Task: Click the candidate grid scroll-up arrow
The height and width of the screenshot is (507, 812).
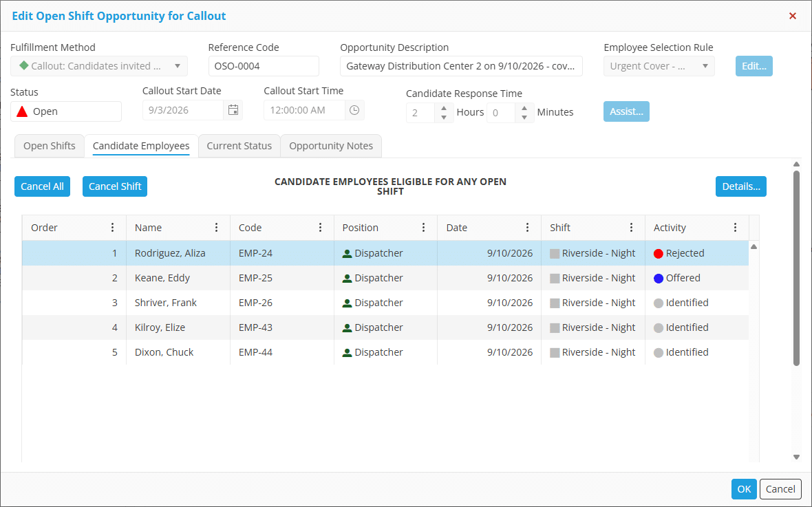Action: coord(754,246)
